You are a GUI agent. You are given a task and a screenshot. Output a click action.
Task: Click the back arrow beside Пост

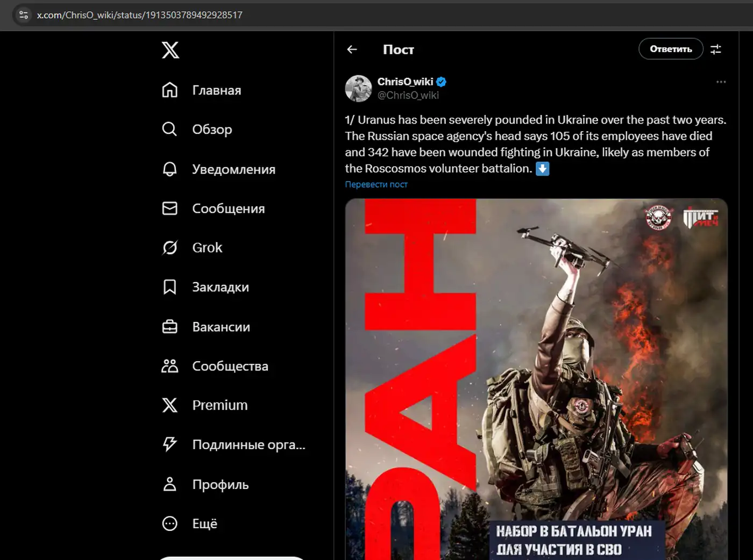tap(352, 49)
